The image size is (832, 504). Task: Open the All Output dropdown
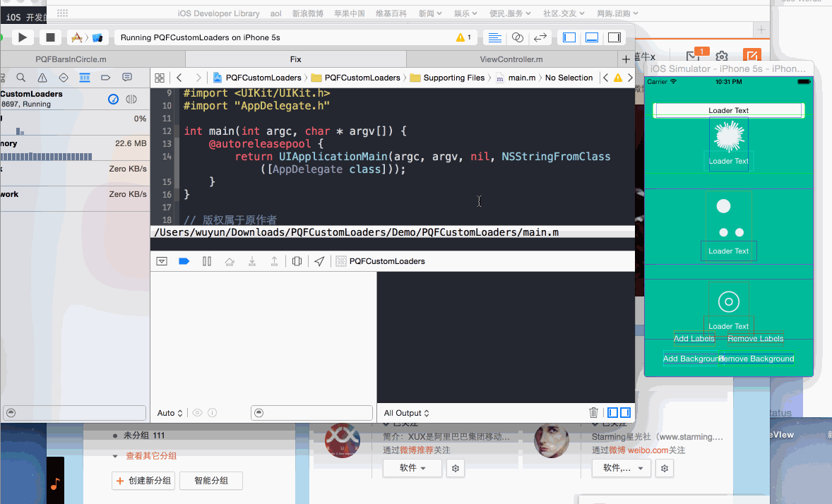[407, 413]
